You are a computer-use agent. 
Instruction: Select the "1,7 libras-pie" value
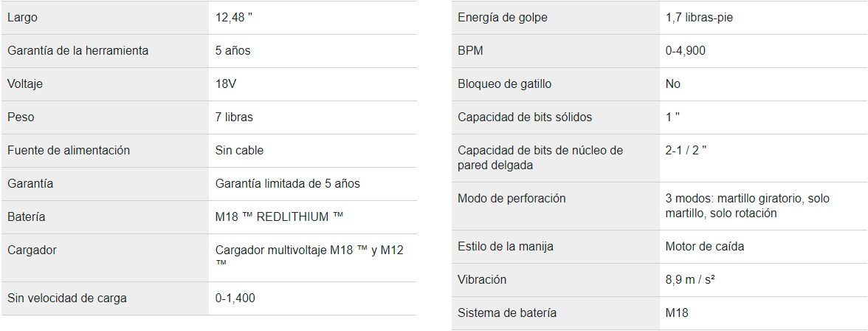click(699, 18)
